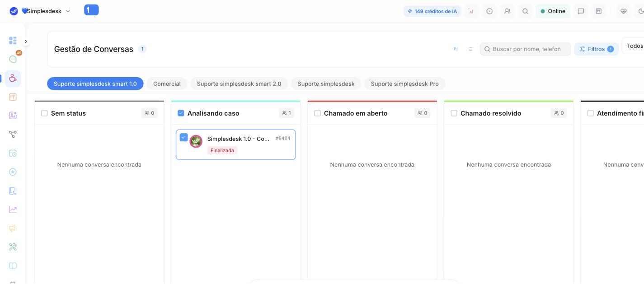This screenshot has height=284, width=644.
Task: Uncheck the Analisando caso column checkbox
Action: coord(181,113)
